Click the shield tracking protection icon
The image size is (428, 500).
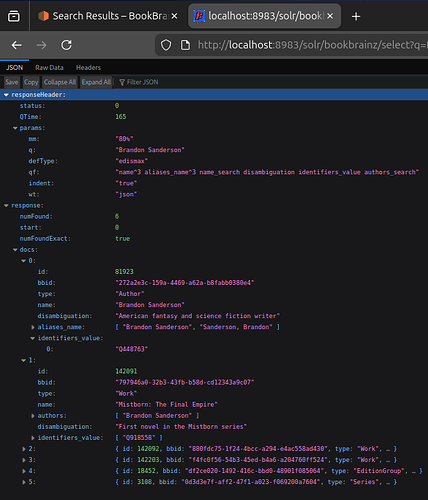pos(166,45)
